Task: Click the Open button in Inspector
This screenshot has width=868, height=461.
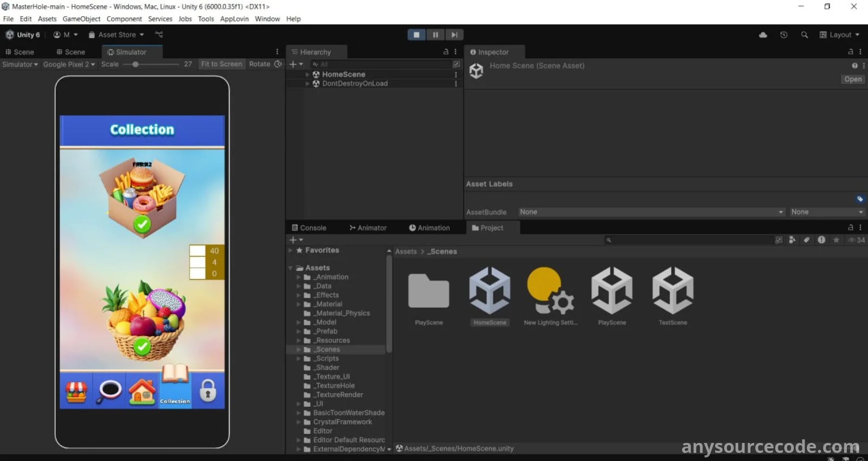Action: pos(852,79)
